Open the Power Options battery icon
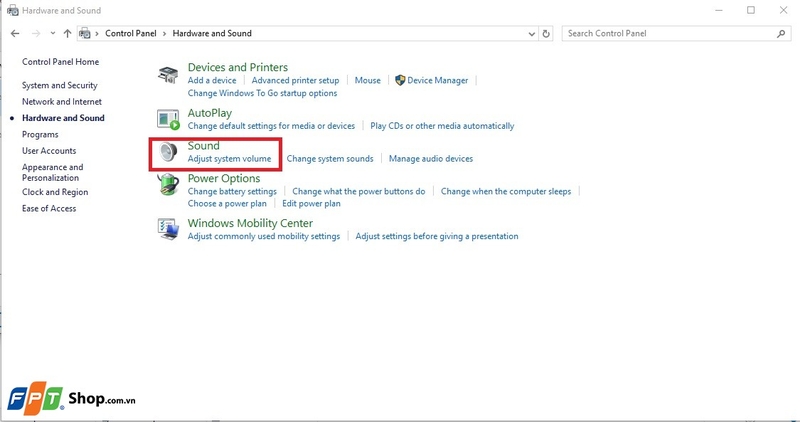The image size is (800, 422). coord(168,185)
